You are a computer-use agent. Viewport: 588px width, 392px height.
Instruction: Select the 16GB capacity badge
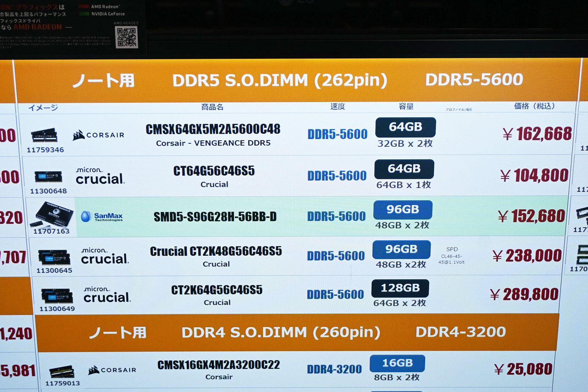point(397,363)
